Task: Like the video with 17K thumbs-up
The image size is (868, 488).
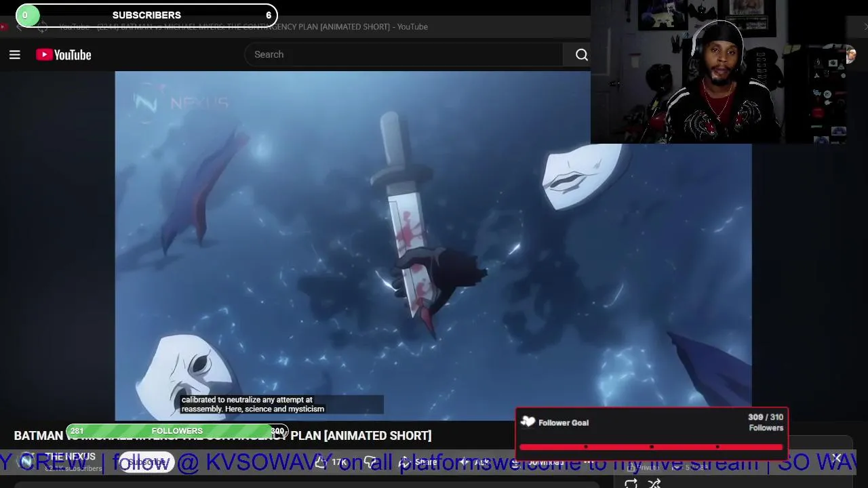Action: (x=332, y=462)
